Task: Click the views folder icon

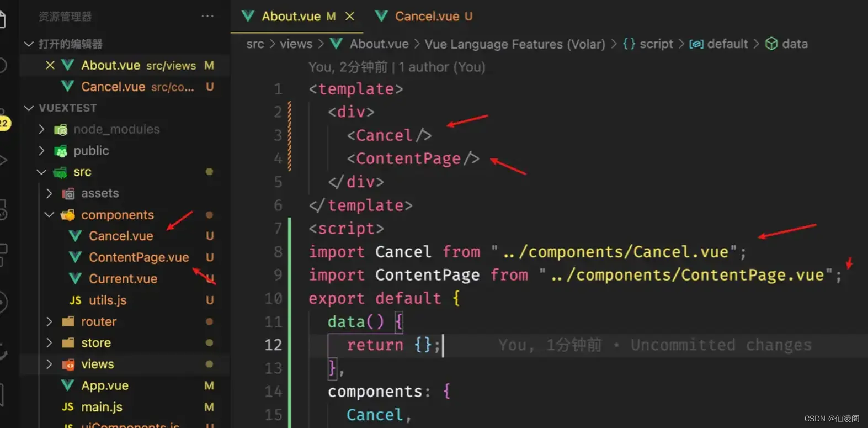Action: coord(68,364)
